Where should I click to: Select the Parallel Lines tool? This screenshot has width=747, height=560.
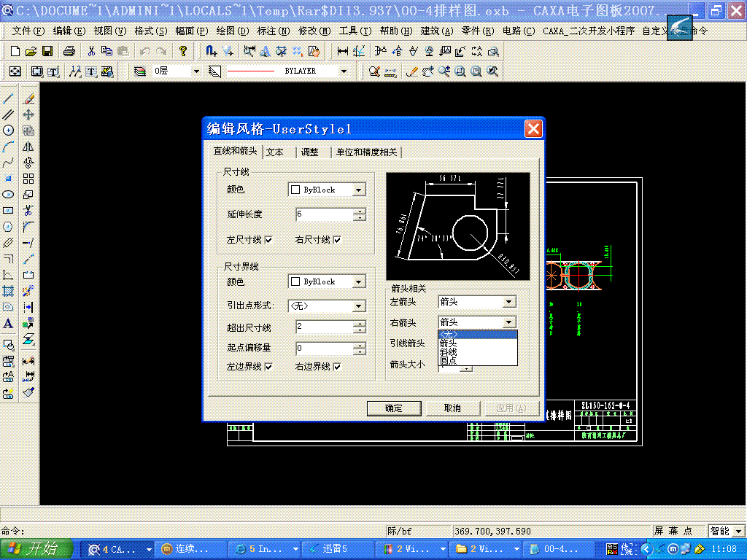pos(8,114)
